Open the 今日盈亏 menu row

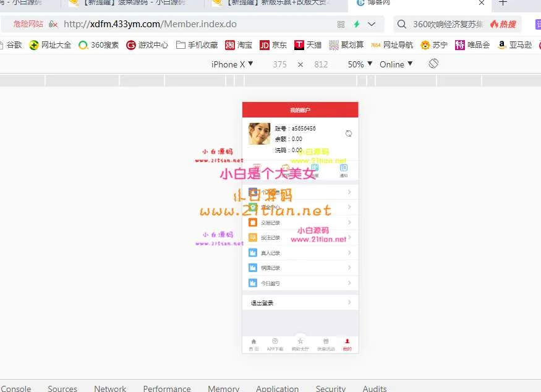click(x=300, y=283)
